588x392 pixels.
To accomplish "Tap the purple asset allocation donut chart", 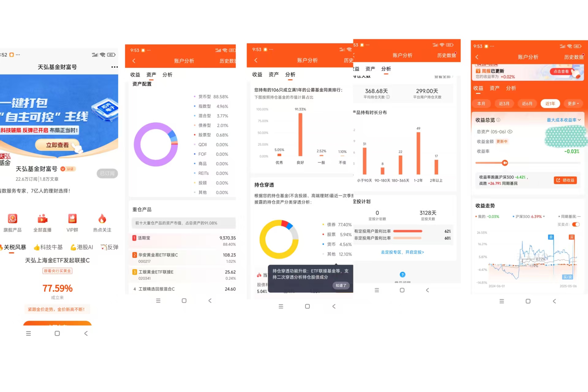I will click(x=156, y=144).
